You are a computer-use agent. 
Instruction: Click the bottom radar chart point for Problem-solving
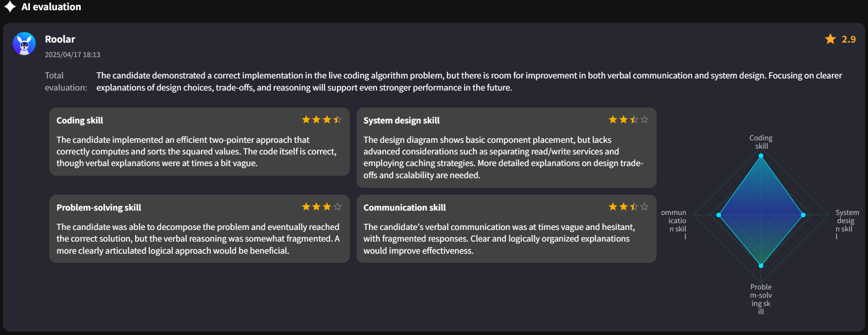761,266
